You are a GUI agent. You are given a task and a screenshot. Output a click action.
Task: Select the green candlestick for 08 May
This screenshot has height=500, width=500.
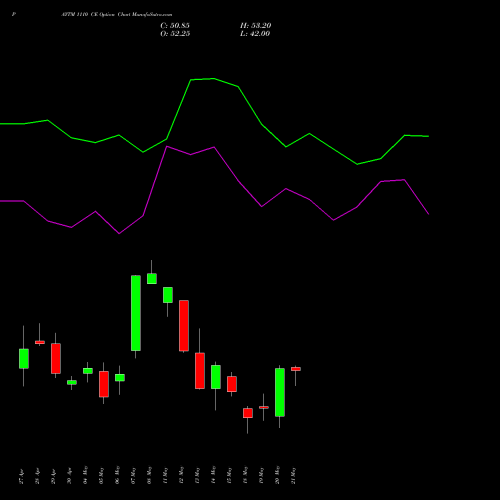pyautogui.click(x=152, y=278)
